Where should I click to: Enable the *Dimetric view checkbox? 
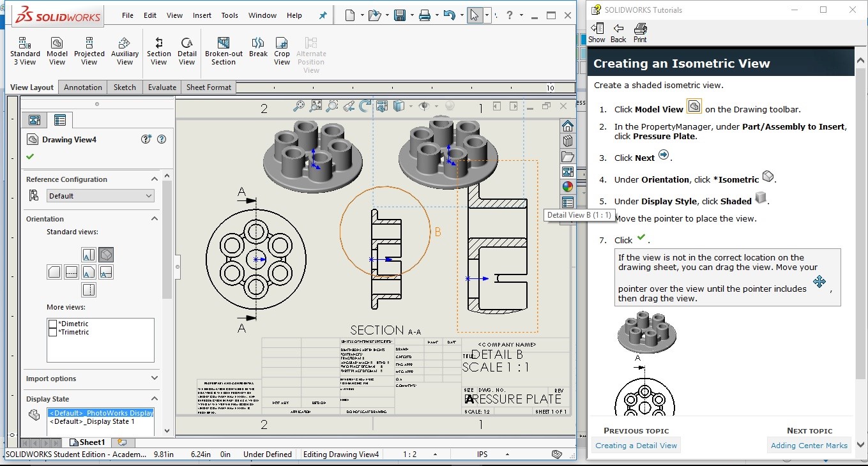(53, 324)
